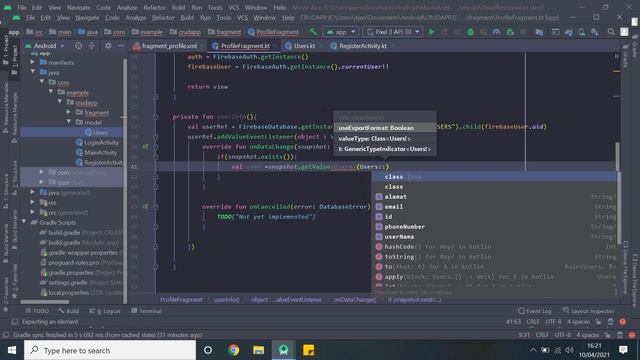Choose 'hashCode()' completion suggestion
The image size is (640, 360).
point(495,247)
